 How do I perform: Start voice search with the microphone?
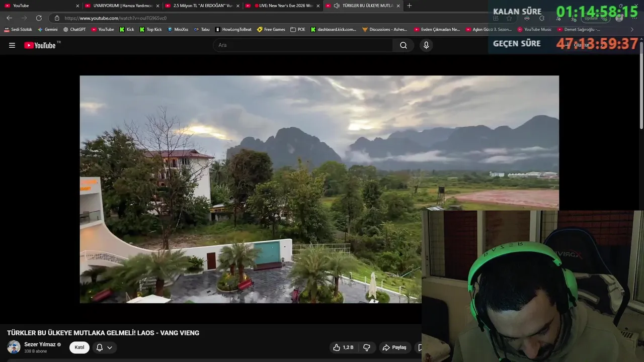coord(426,45)
